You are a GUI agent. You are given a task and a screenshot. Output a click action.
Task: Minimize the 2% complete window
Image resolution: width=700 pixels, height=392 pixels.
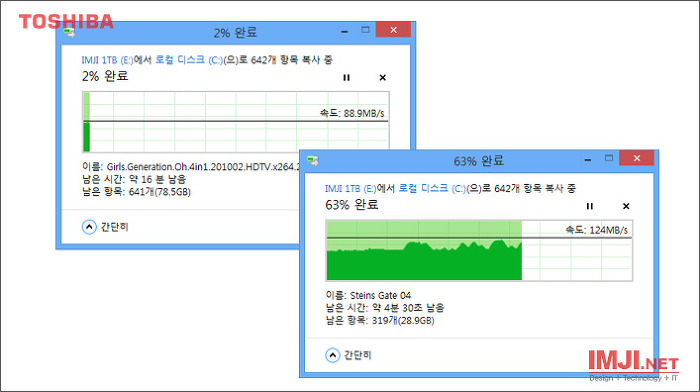pyautogui.click(x=345, y=31)
